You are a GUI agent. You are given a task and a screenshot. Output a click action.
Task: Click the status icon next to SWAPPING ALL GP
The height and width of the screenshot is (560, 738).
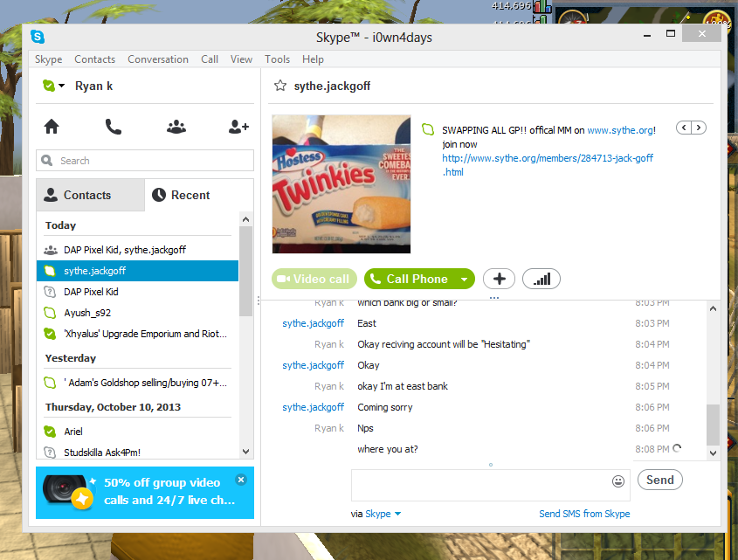tap(428, 129)
